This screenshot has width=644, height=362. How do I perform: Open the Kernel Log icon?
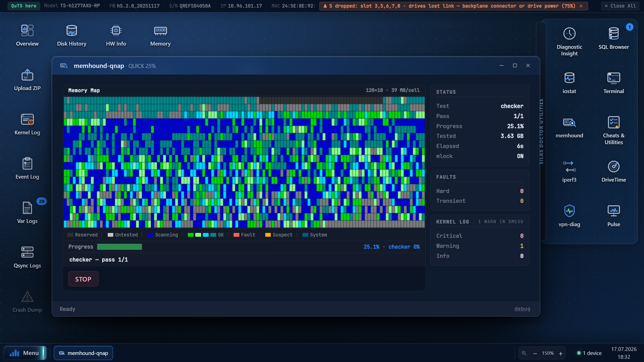pos(27,124)
